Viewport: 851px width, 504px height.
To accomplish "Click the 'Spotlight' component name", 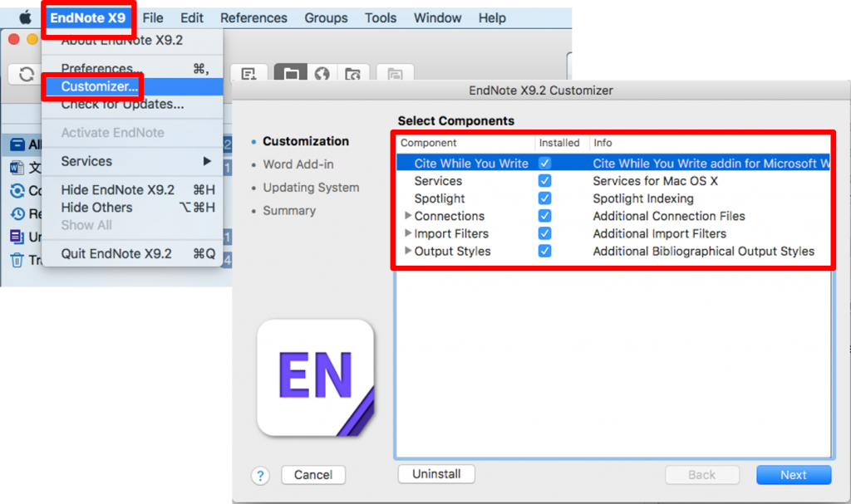I will click(x=440, y=198).
